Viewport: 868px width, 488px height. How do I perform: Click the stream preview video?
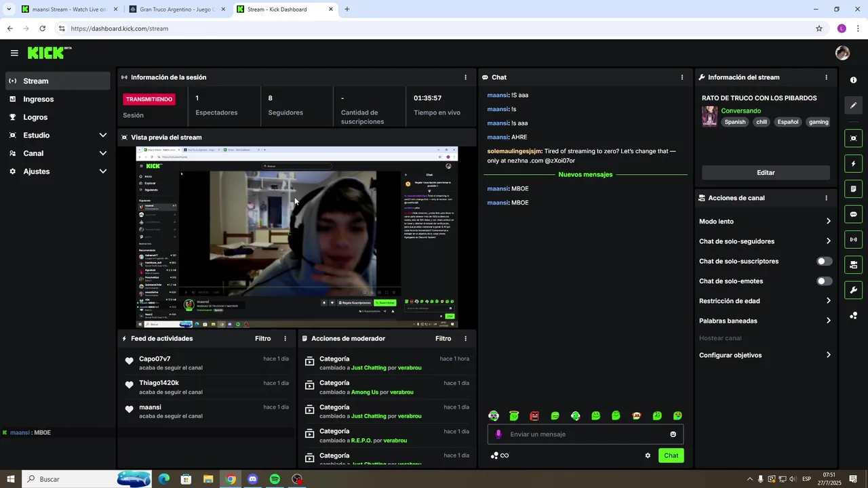point(297,237)
